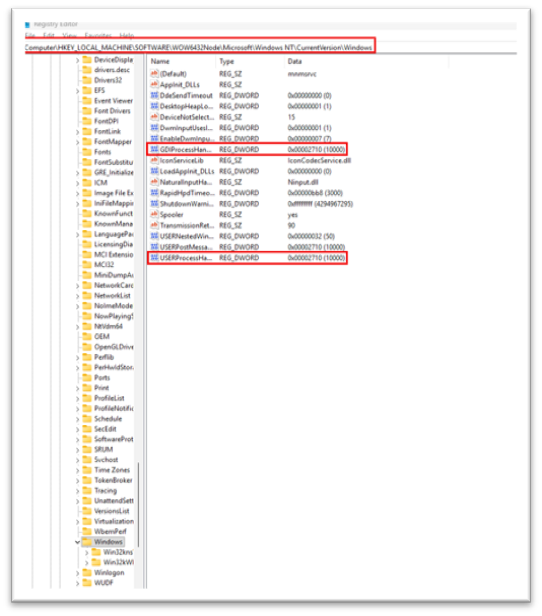Select the SecEdit key
Viewport: 542px width, 616px height.
(105, 429)
